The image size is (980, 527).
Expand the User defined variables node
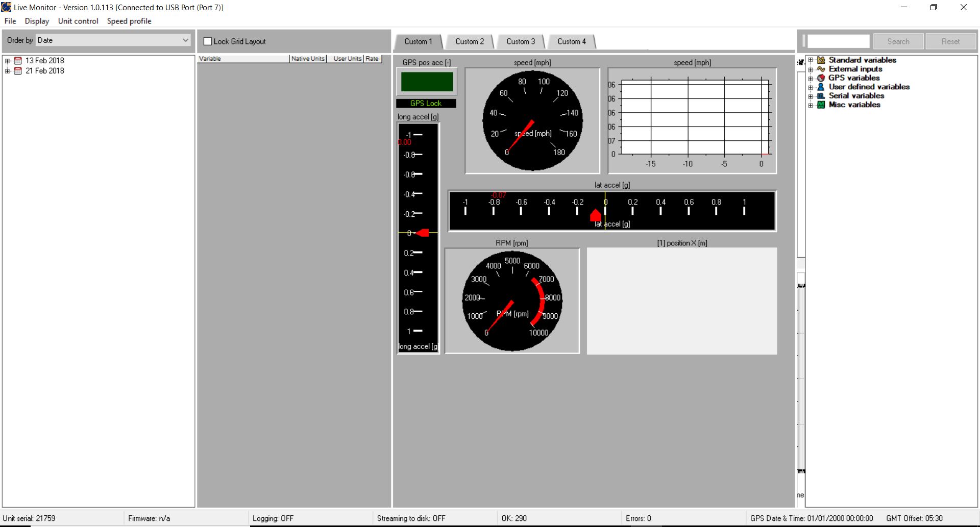point(811,87)
